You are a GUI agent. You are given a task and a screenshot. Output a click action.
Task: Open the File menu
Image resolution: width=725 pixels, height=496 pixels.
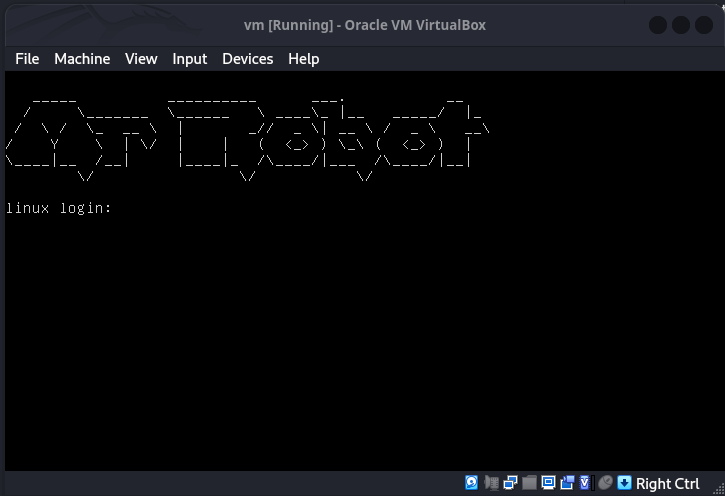pos(27,59)
